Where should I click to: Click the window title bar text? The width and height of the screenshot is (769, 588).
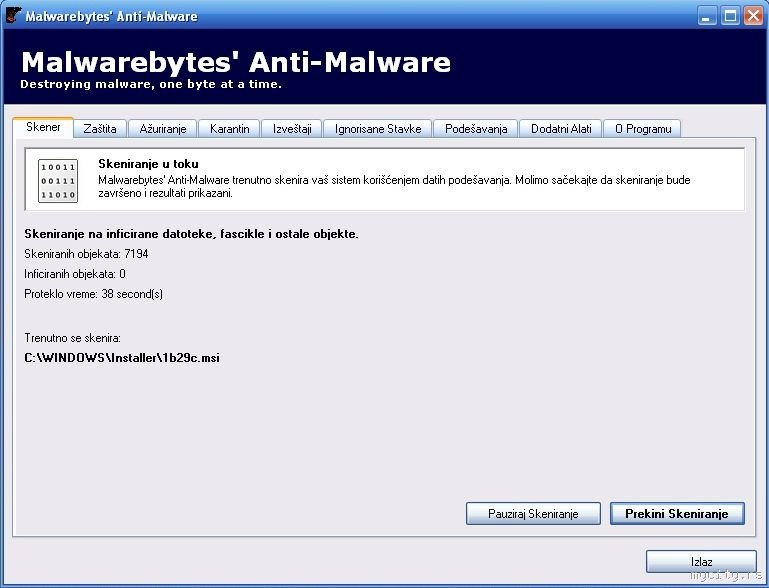pos(111,16)
